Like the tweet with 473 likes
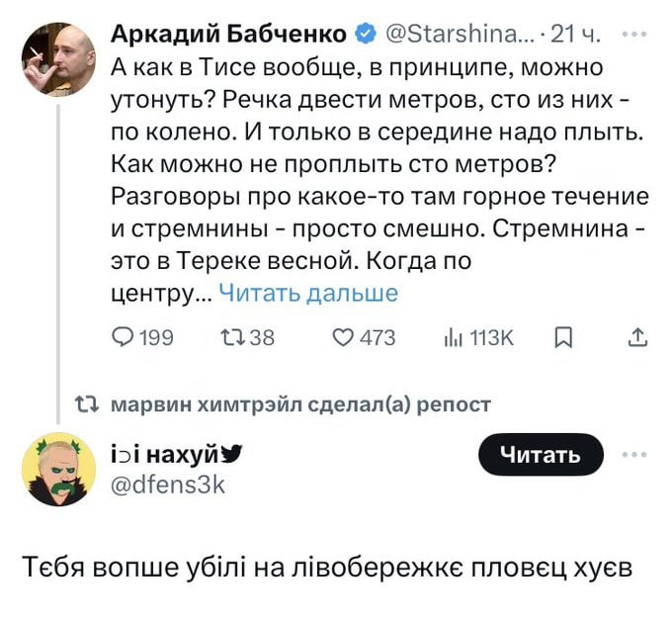 click(x=342, y=338)
